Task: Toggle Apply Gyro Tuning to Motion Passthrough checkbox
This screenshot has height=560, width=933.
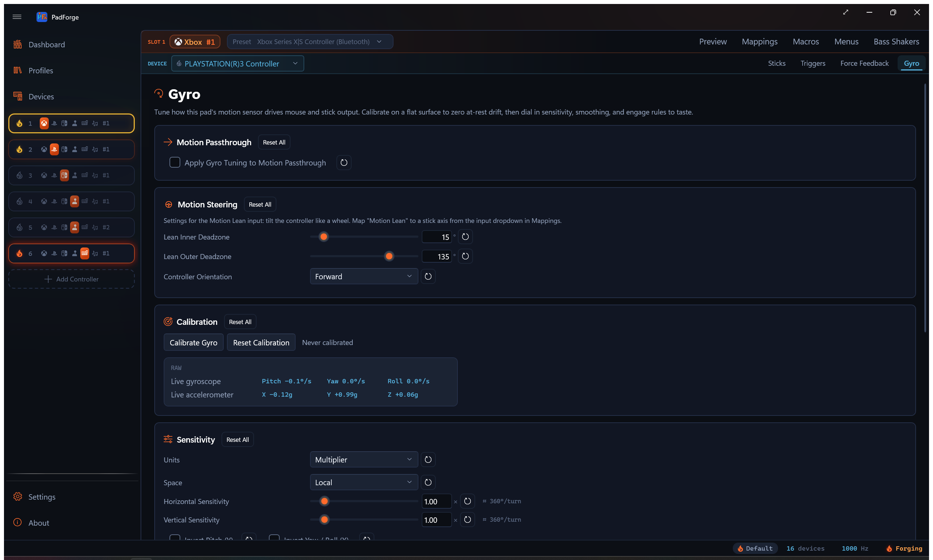Action: (x=175, y=163)
